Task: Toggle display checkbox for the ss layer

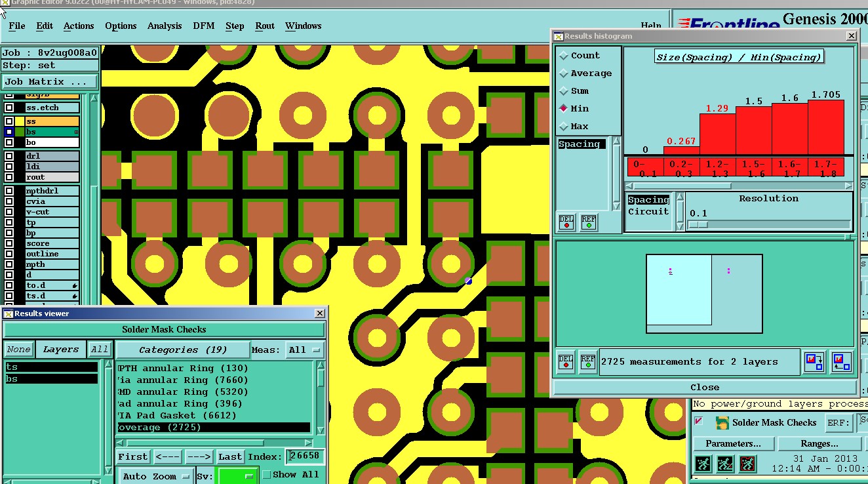Action: pos(9,121)
